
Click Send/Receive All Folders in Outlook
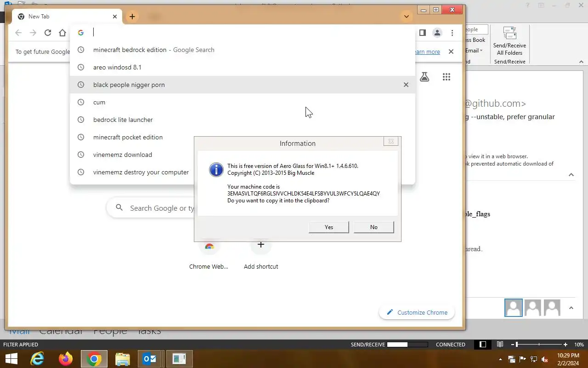[509, 41]
